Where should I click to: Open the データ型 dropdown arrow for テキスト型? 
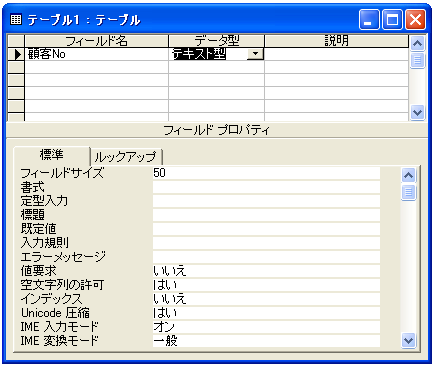(255, 54)
